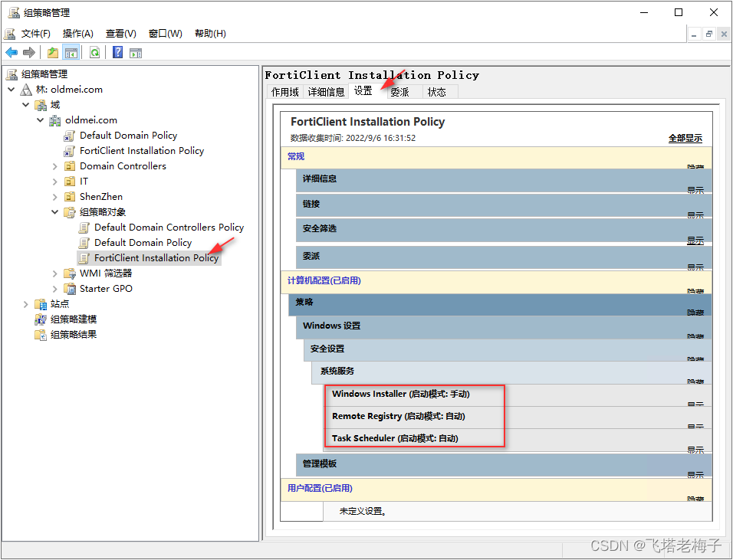Expand the ShenZhen node
This screenshot has width=733, height=560.
[54, 197]
